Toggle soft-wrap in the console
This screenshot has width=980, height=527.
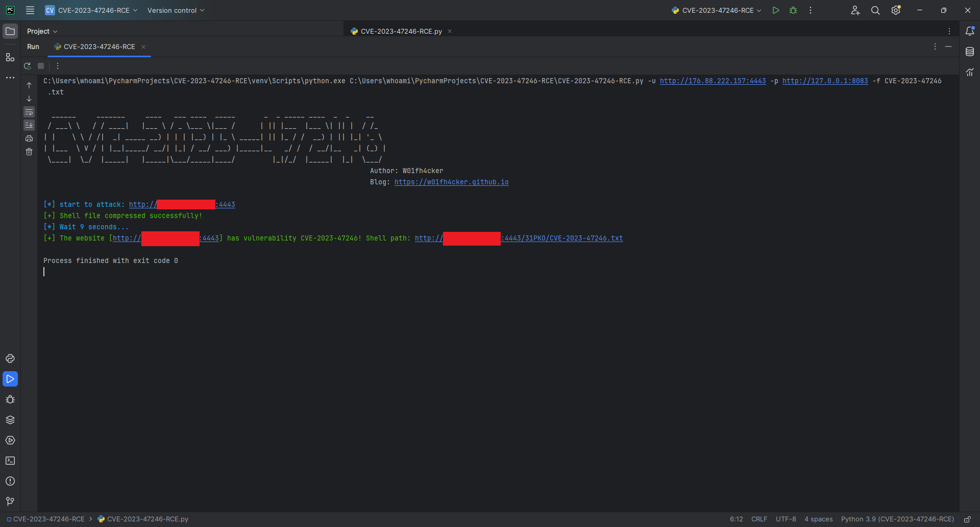pyautogui.click(x=29, y=112)
